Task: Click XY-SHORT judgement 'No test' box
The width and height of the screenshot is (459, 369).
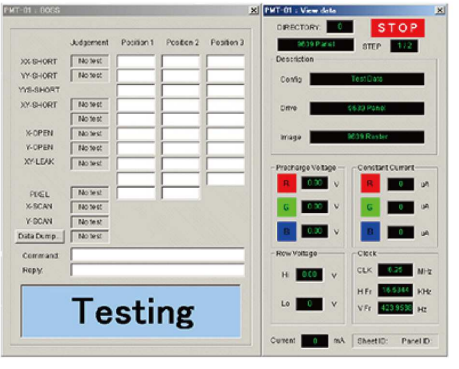Action: click(x=90, y=105)
